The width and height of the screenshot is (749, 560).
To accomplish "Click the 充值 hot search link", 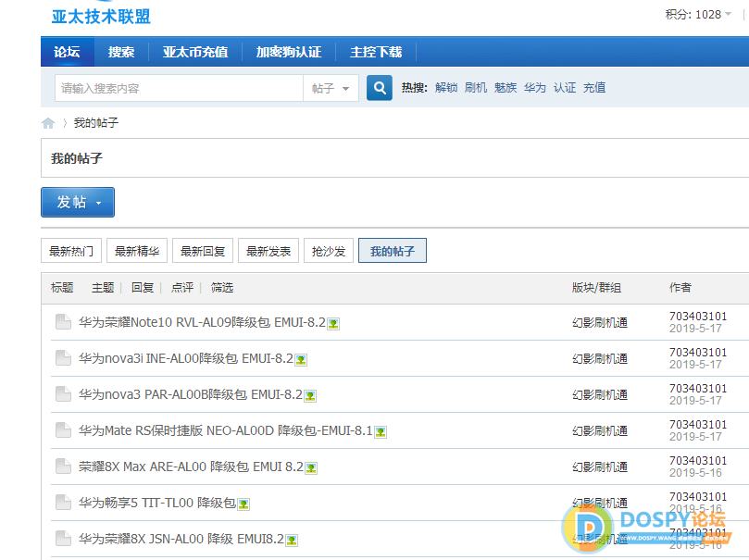I will [594, 88].
